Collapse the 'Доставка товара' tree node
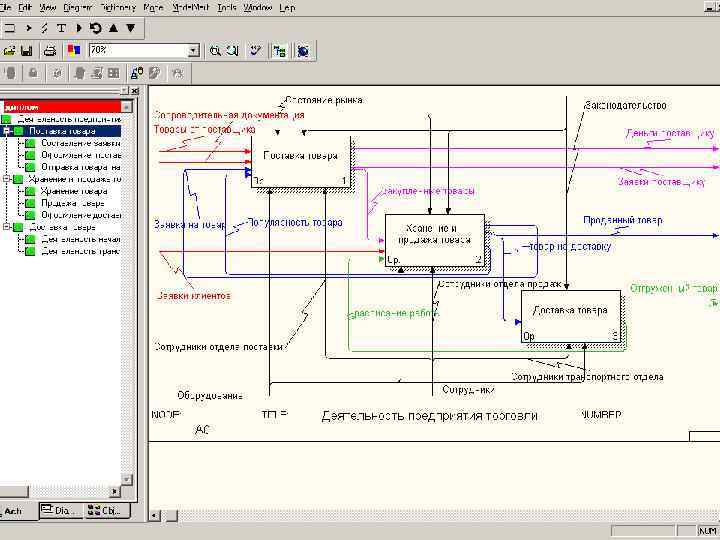The height and width of the screenshot is (540, 720). point(6,227)
